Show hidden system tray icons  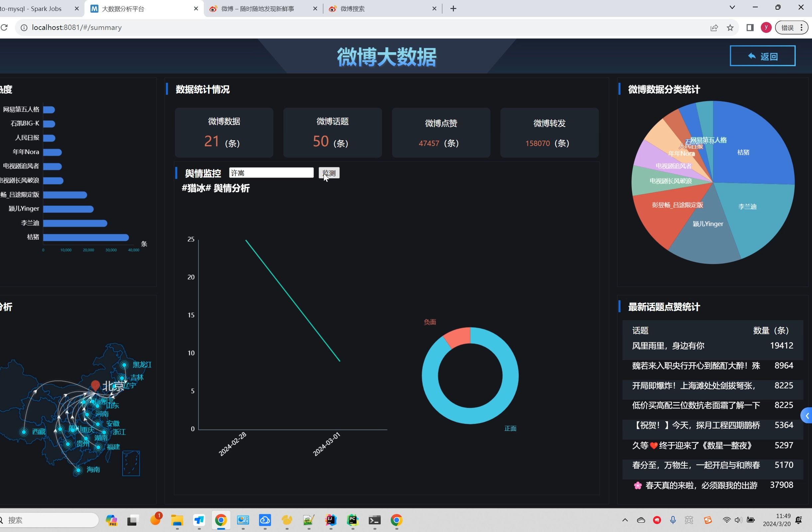625,520
